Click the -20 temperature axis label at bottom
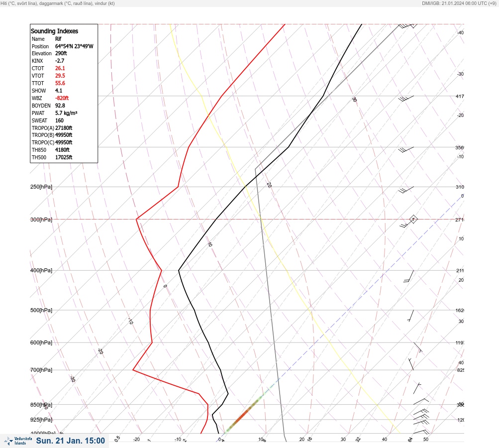499x448 pixels. pyautogui.click(x=136, y=440)
